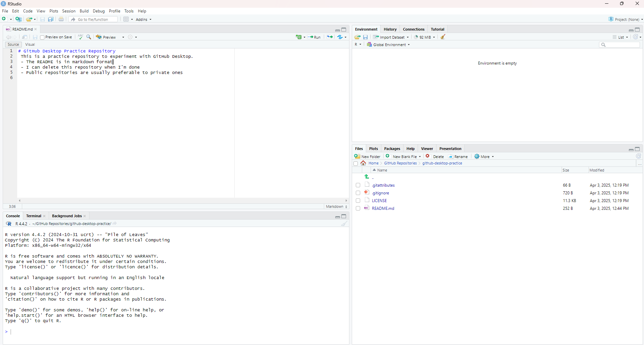This screenshot has height=345, width=644.
Task: Toggle the Preview on Save checkbox
Action: (x=42, y=37)
